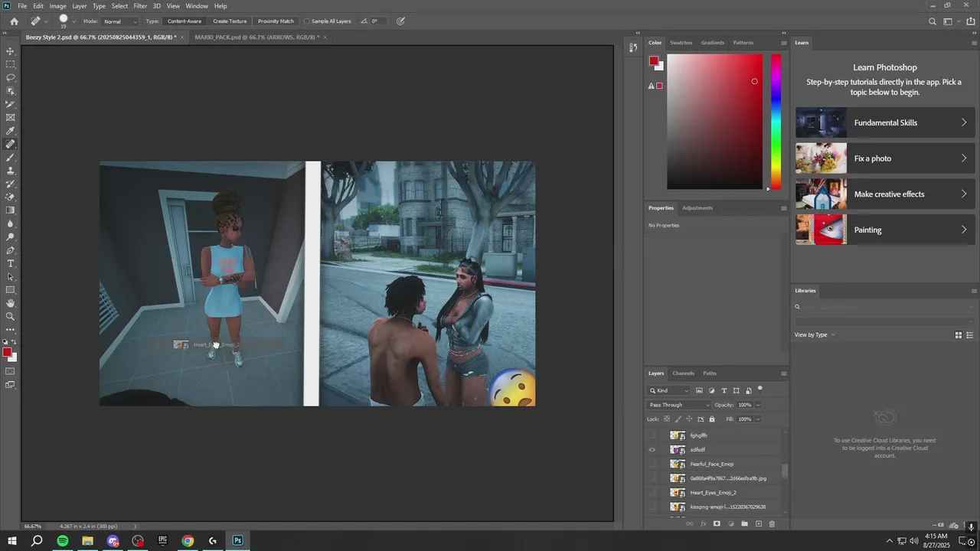Image resolution: width=980 pixels, height=551 pixels.
Task: Open the Opacity dropdown arrow
Action: click(x=758, y=405)
